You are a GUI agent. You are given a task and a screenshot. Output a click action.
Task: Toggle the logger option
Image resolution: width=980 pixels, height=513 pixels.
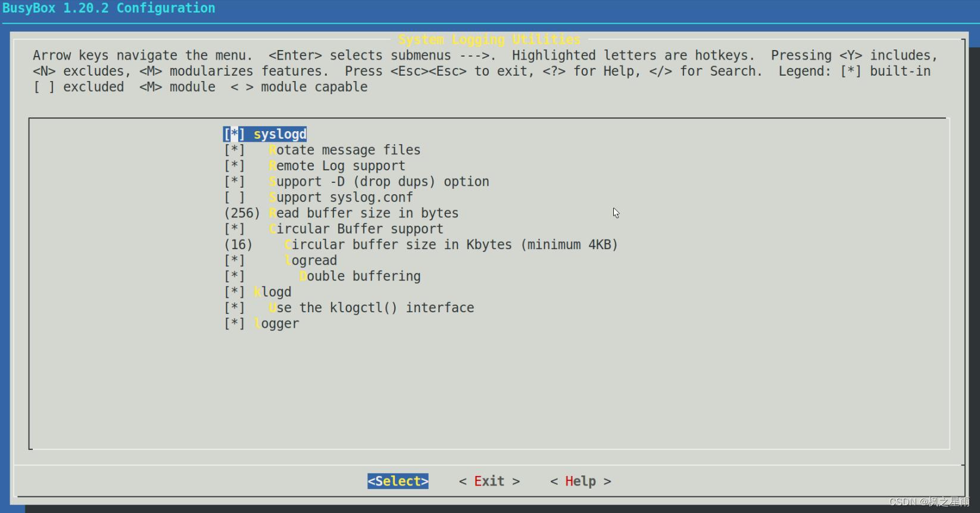coord(235,324)
